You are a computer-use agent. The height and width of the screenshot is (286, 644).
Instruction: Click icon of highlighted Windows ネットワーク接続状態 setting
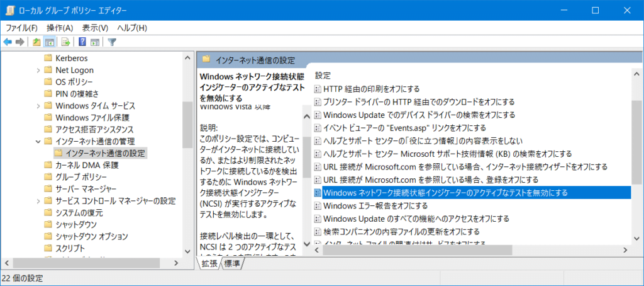(x=317, y=192)
